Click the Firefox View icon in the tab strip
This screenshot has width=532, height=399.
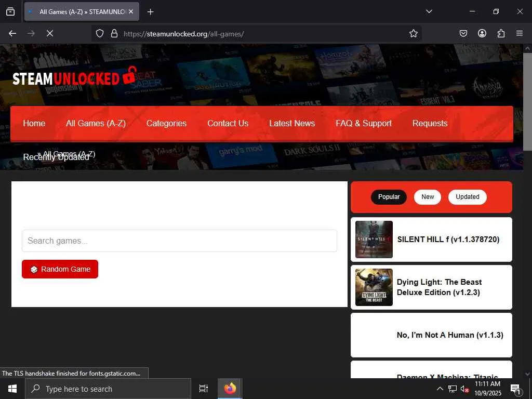[10, 11]
